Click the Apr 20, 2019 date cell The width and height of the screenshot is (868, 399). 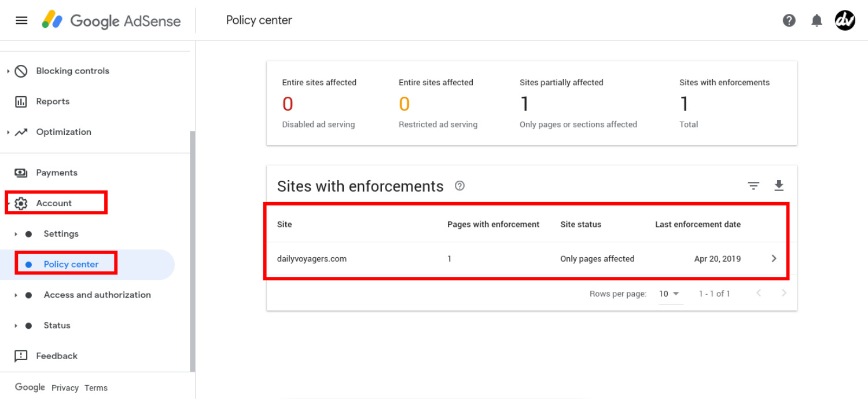click(718, 259)
